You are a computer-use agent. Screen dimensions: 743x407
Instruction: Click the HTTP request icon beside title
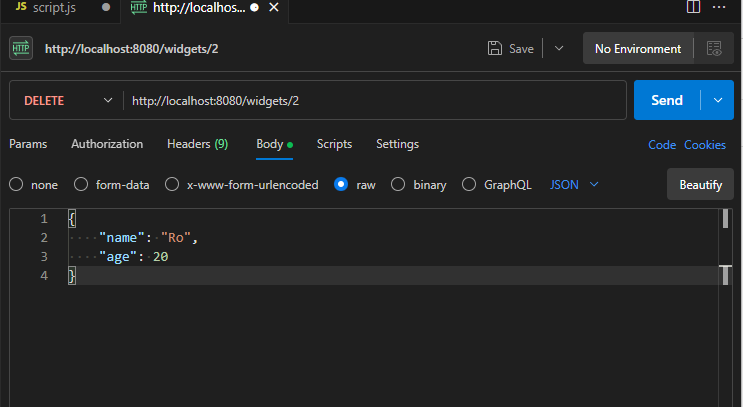tap(21, 48)
